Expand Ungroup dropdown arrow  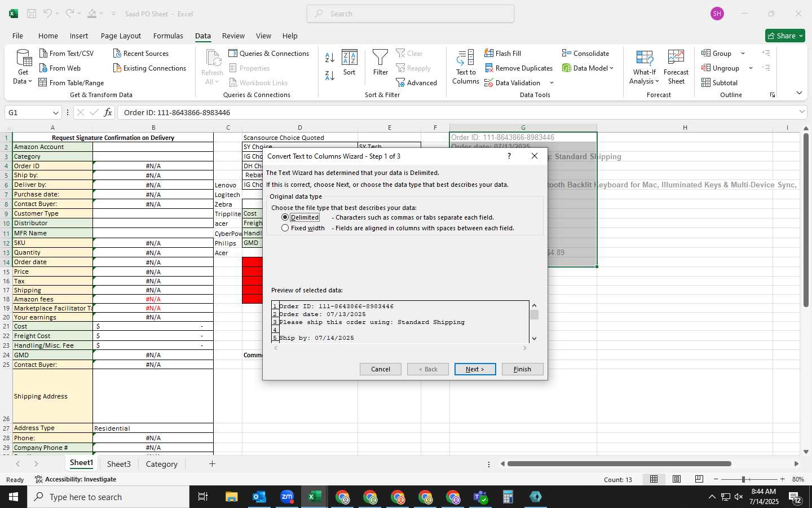click(751, 68)
